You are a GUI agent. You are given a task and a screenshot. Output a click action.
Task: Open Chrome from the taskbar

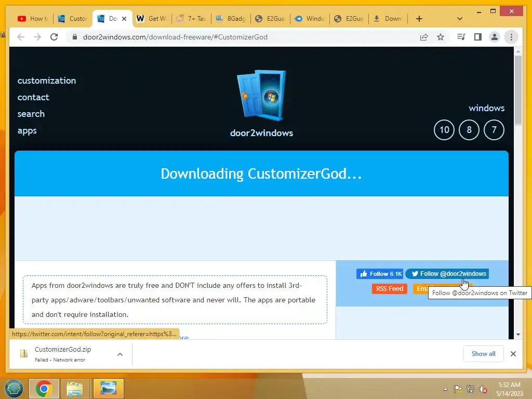point(44,389)
